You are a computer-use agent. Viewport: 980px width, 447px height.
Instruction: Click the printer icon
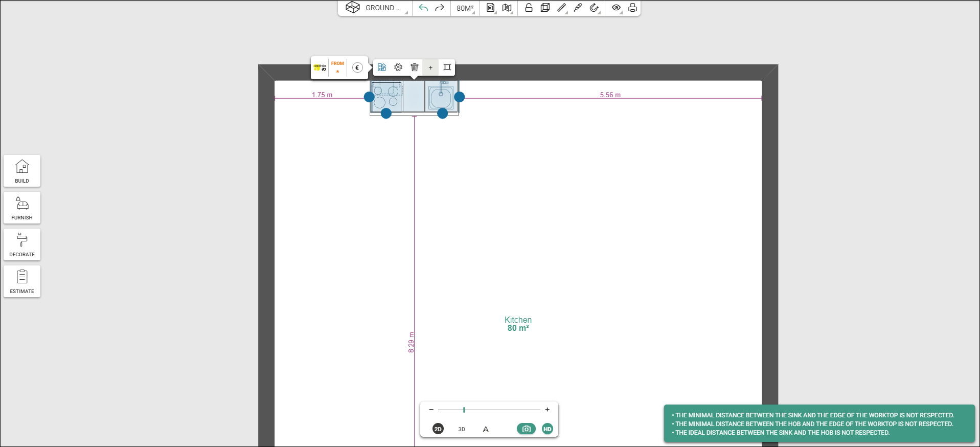coord(632,8)
